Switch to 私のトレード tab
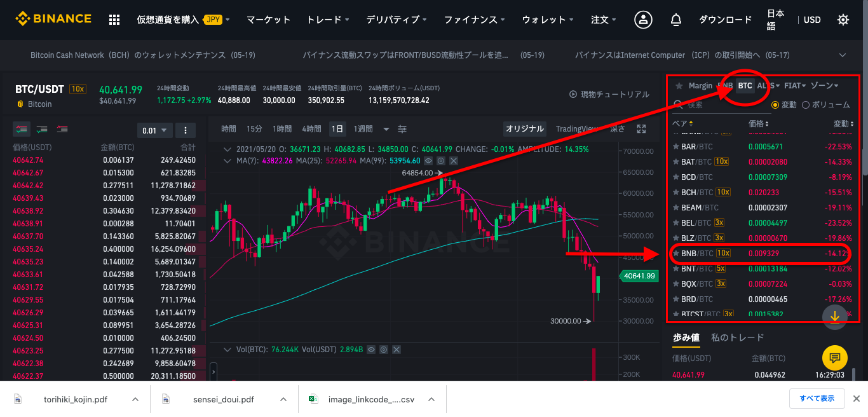 point(737,338)
